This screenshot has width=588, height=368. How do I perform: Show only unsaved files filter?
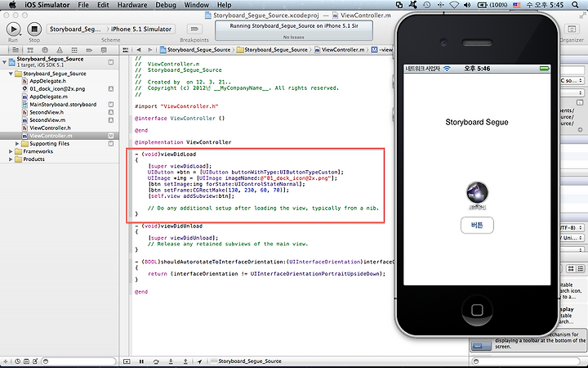(x=35, y=361)
